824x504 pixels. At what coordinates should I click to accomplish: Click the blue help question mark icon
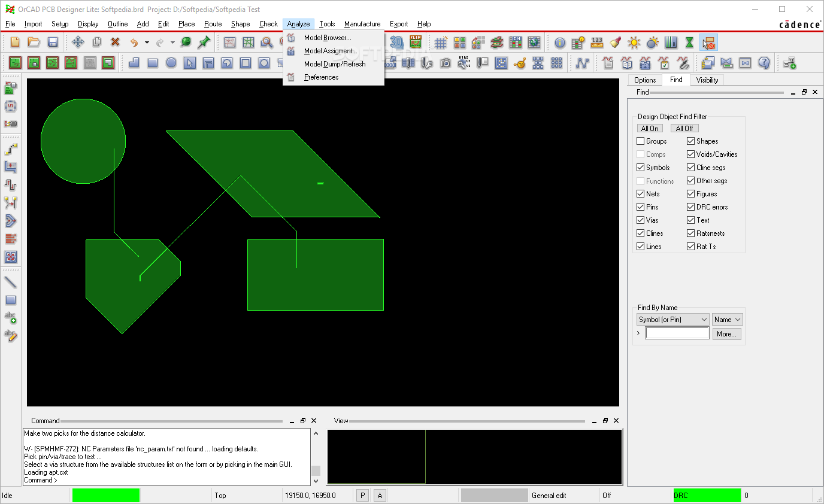pos(764,63)
